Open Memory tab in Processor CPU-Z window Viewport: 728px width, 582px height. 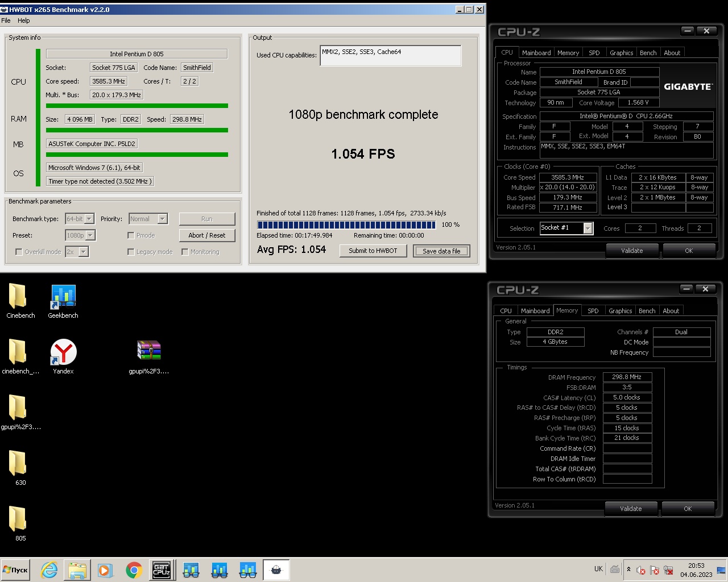coord(568,53)
